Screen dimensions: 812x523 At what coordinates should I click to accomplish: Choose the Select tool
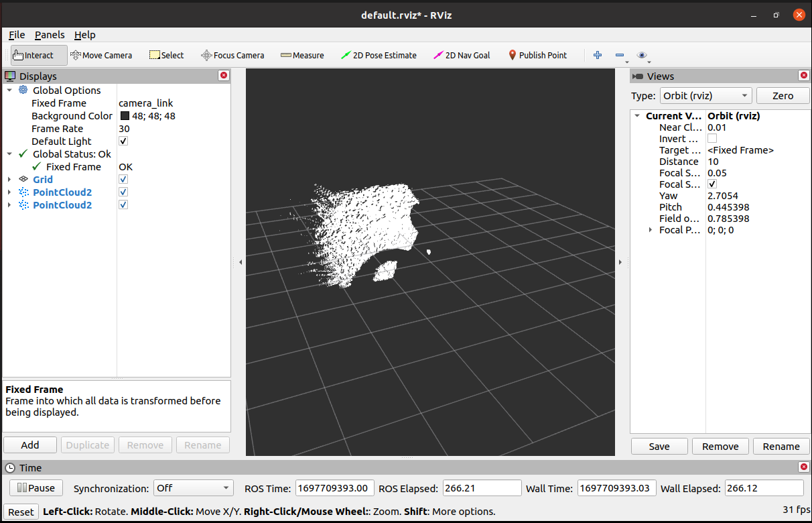click(166, 55)
